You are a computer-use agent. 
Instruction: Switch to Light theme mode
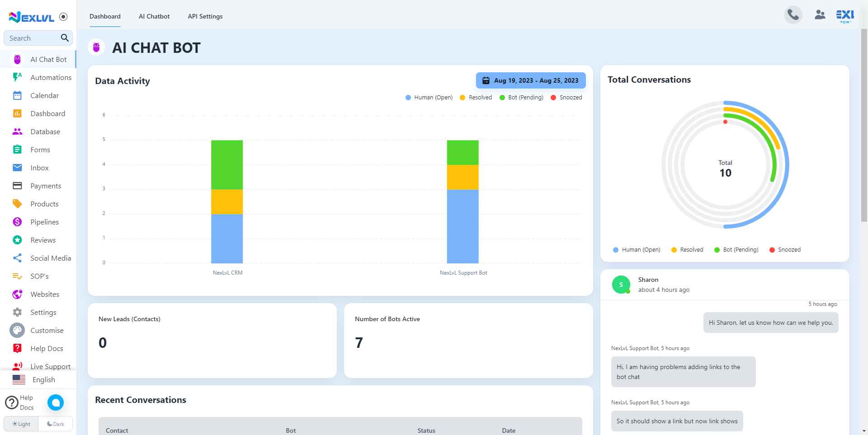[x=21, y=424]
